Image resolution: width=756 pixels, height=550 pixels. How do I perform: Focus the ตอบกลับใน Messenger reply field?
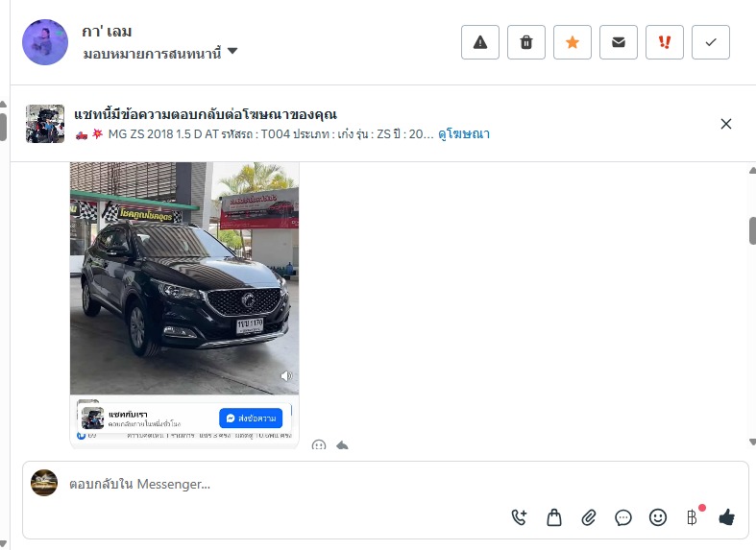[386, 484]
